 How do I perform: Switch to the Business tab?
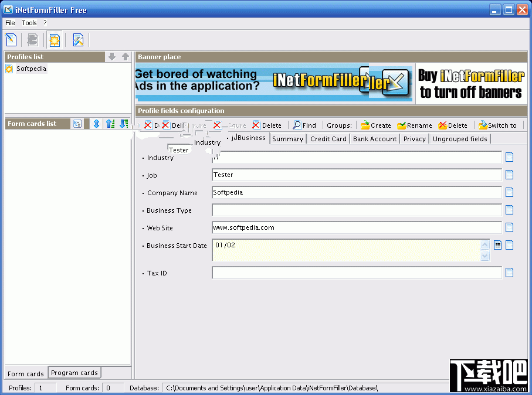(250, 138)
